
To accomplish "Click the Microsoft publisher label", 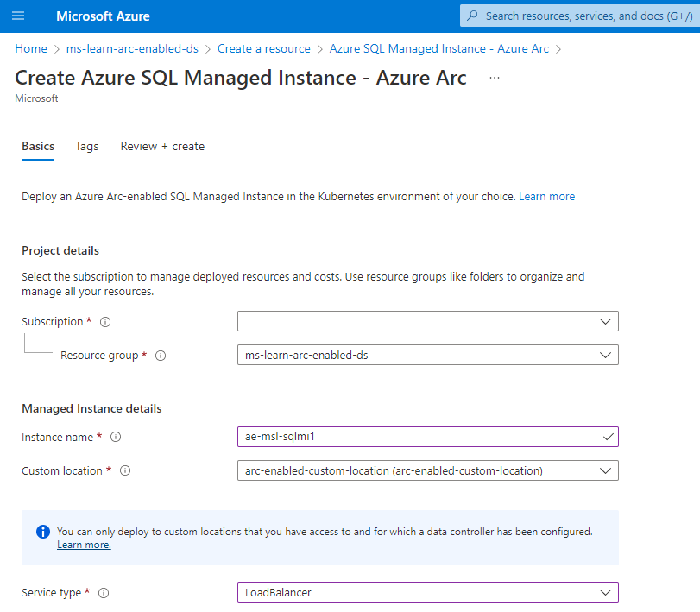I will pos(36,98).
